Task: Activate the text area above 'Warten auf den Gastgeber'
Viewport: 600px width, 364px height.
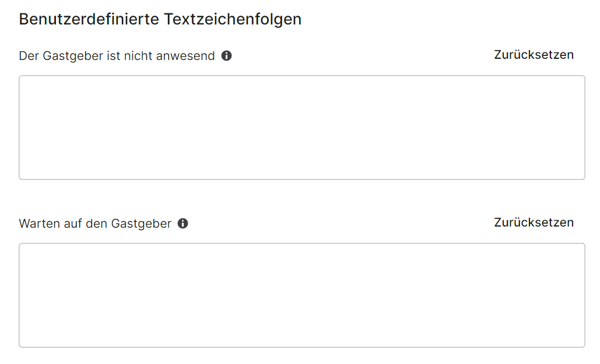Action: coord(302,128)
